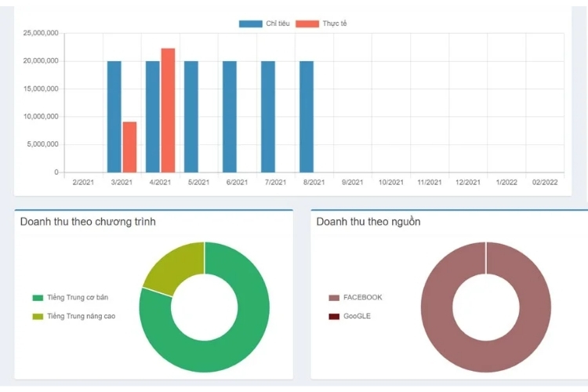
Task: Click the Doanh thu theo nguồn heading
Action: point(368,222)
